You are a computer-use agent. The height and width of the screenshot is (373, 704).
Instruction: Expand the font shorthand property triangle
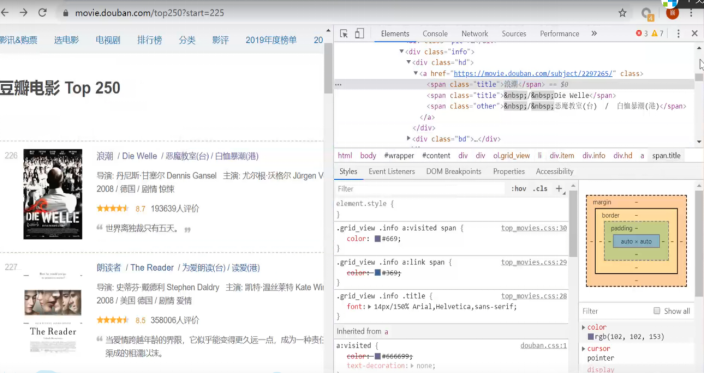coord(370,307)
